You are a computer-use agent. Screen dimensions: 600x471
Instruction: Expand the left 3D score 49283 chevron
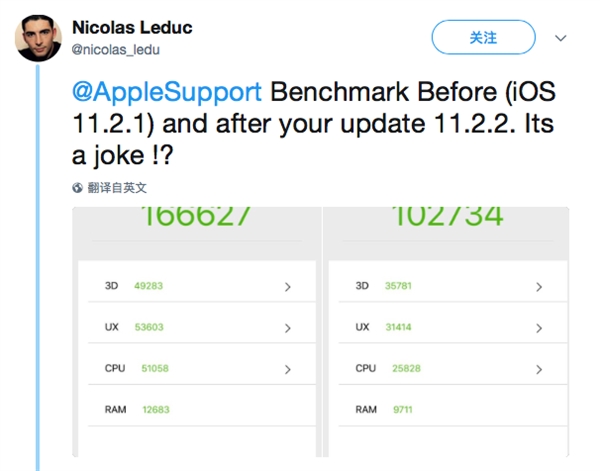click(288, 287)
